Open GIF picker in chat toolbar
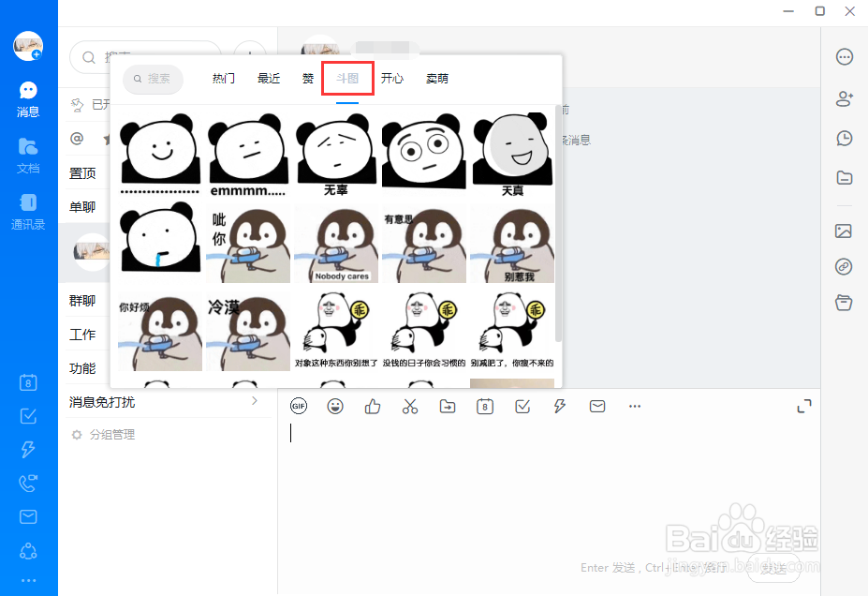The width and height of the screenshot is (868, 596). (299, 406)
